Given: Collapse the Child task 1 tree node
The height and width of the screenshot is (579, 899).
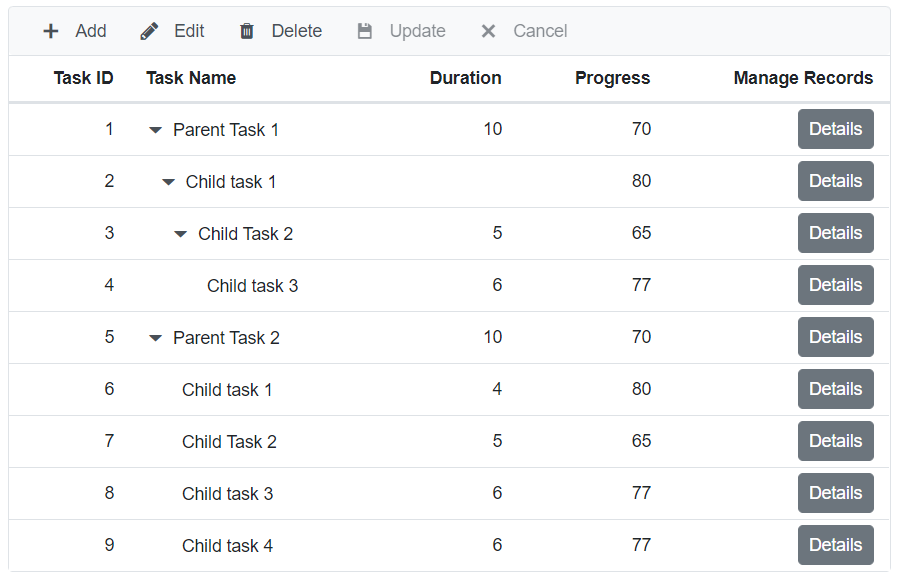Looking at the screenshot, I should pos(168,181).
